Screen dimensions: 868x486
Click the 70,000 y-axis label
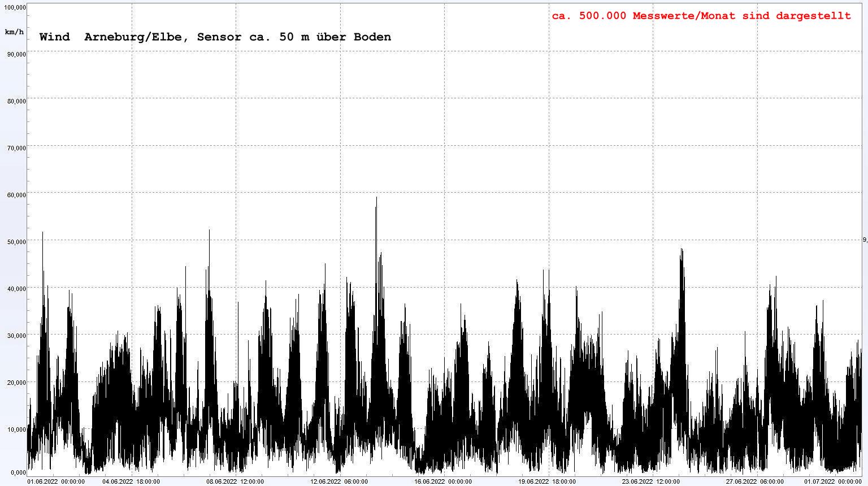16,148
